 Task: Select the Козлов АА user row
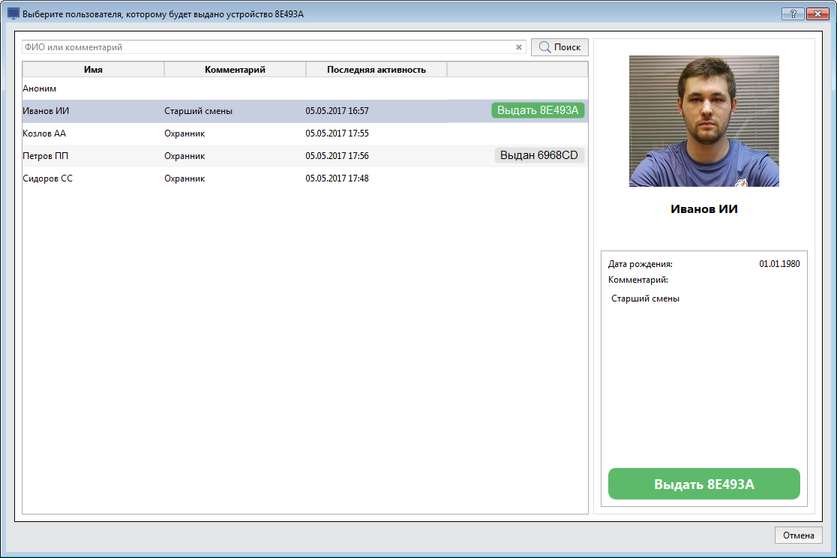coord(200,133)
